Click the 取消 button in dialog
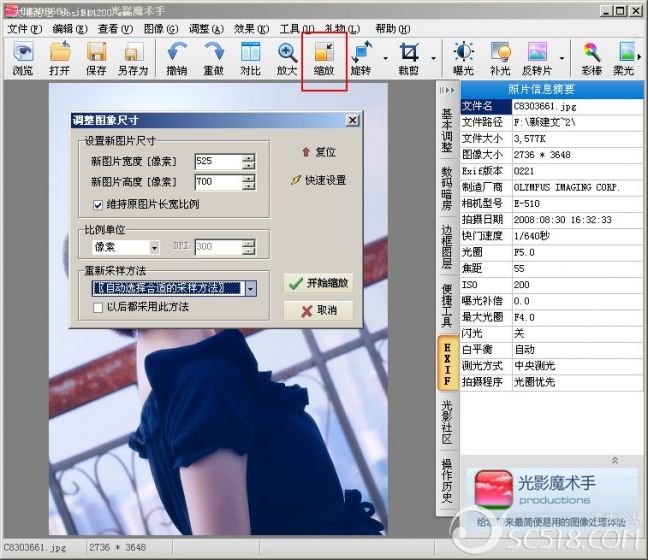 click(x=318, y=310)
